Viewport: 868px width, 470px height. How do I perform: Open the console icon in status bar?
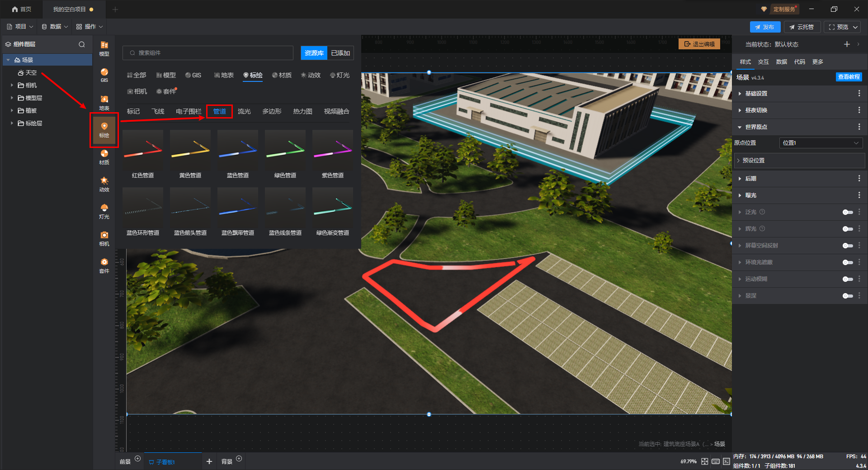726,461
